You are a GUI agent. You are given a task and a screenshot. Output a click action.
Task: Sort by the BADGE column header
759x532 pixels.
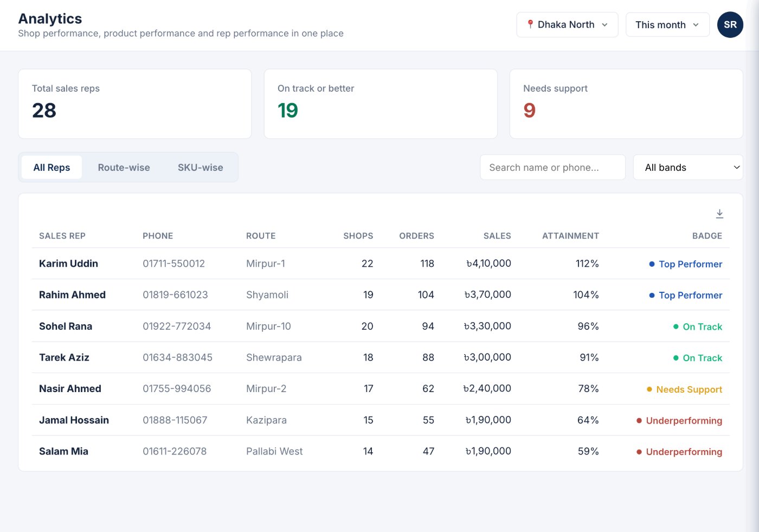(707, 236)
